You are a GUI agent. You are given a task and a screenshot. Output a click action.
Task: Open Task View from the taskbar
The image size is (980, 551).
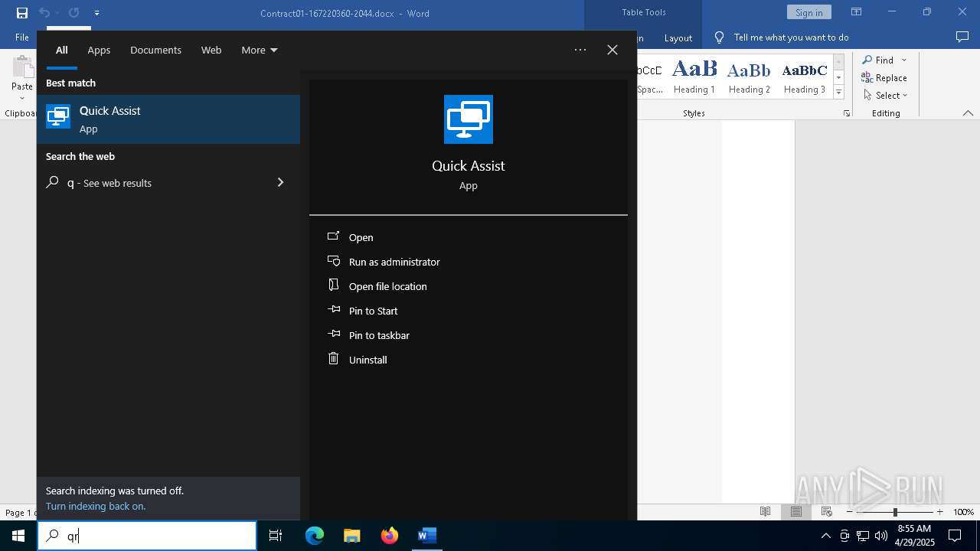tap(276, 536)
